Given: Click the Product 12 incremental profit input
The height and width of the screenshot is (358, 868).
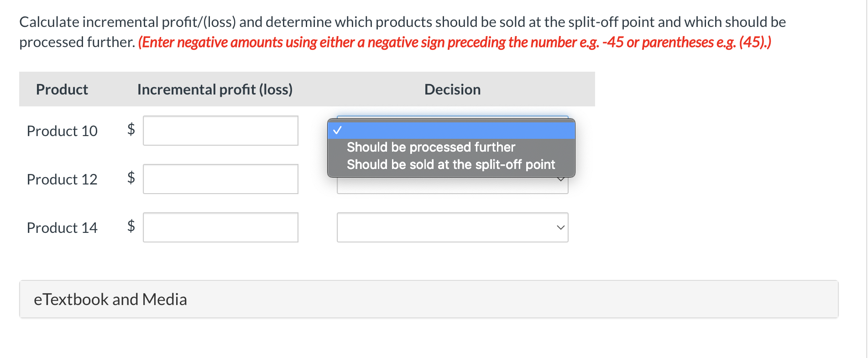Looking at the screenshot, I should 220,179.
